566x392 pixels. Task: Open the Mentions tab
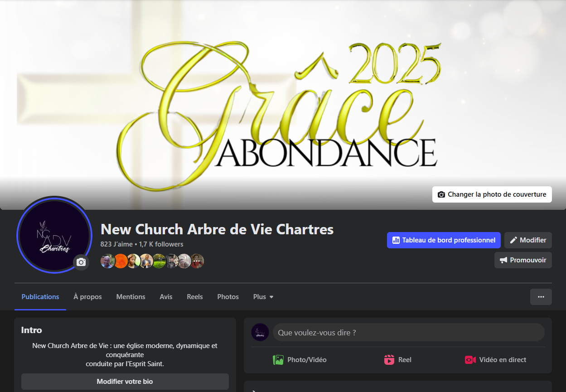pyautogui.click(x=131, y=297)
